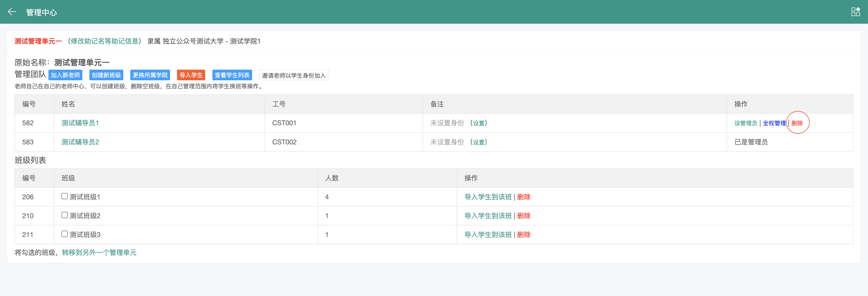Click the 管理中心 header title

click(x=41, y=12)
